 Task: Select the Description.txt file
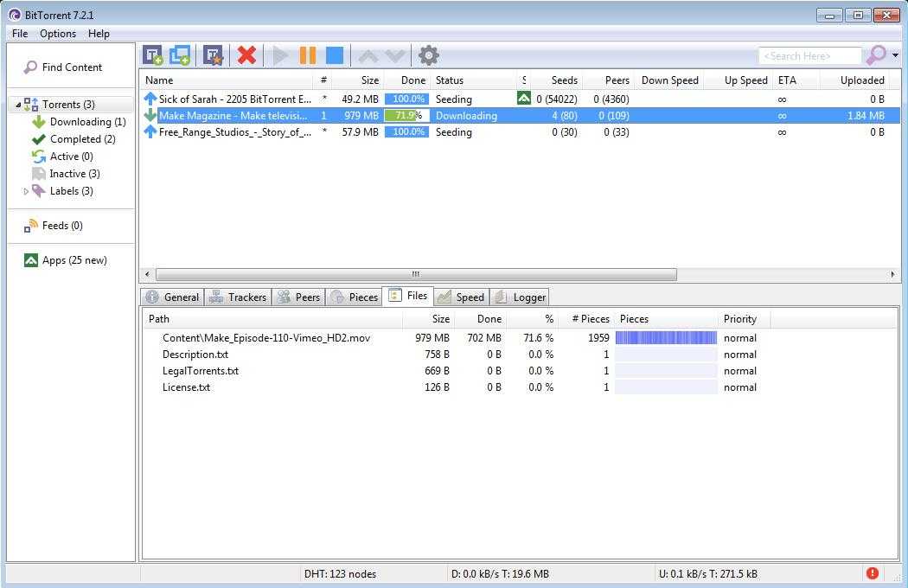click(195, 355)
